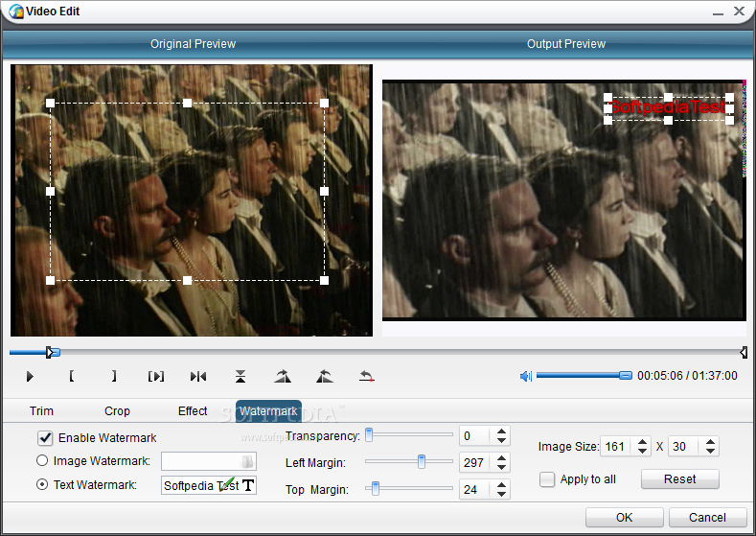Click the Output Preview header
756x536 pixels.
point(566,44)
